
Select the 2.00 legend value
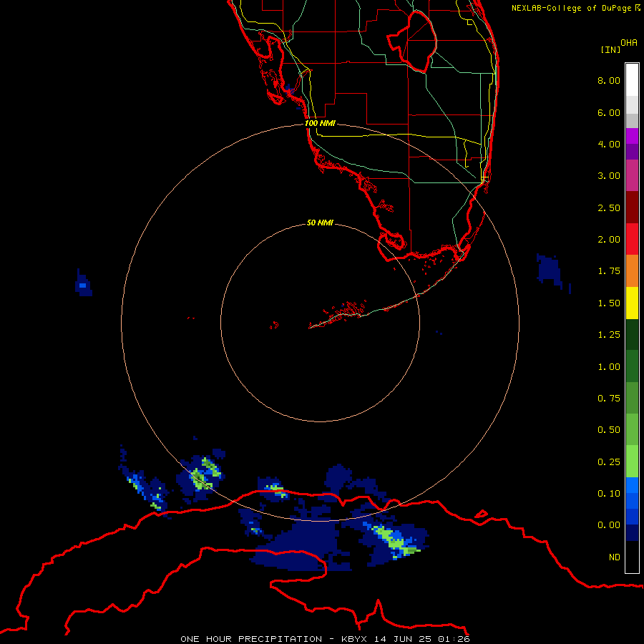click(x=609, y=240)
